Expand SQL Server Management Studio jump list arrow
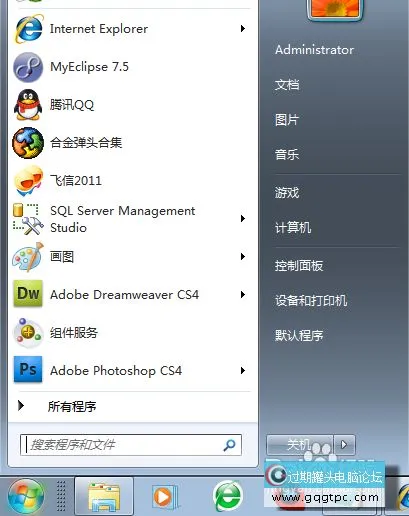Image resolution: width=409 pixels, height=516 pixels. pos(243,219)
